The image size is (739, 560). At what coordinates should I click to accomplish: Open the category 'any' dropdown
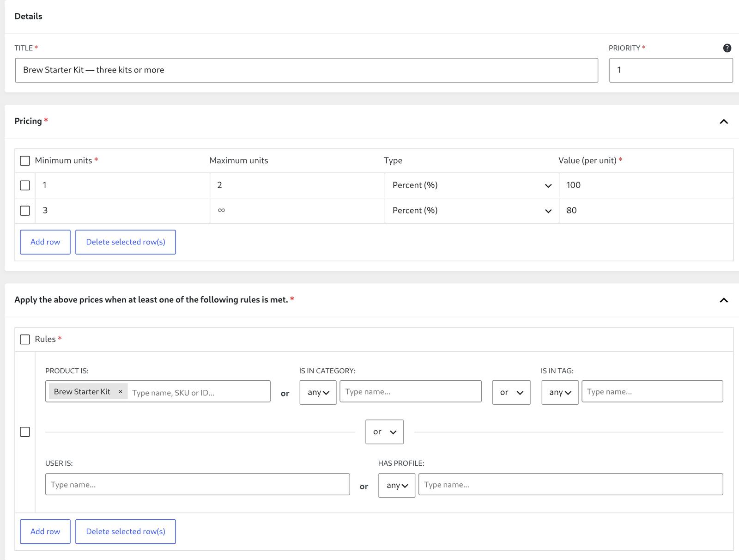(x=318, y=392)
